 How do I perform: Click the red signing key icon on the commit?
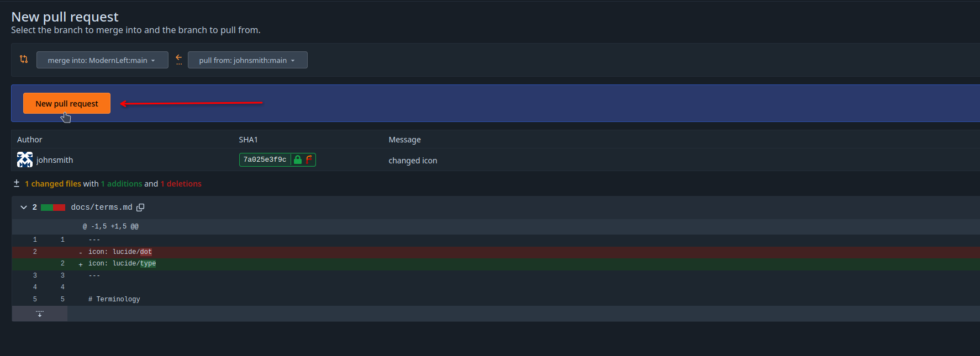click(309, 160)
